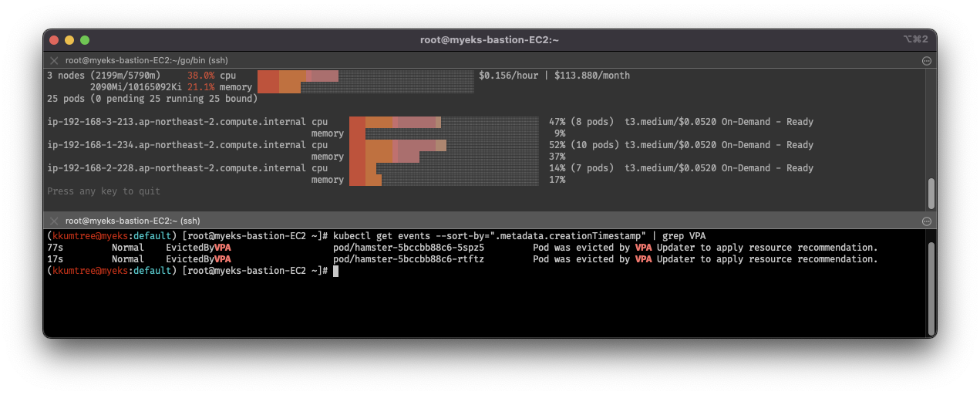This screenshot has width=980, height=395.
Task: Click node name ip-192-168-1-234.ap-northeast-2.compute.internal
Action: click(x=177, y=145)
